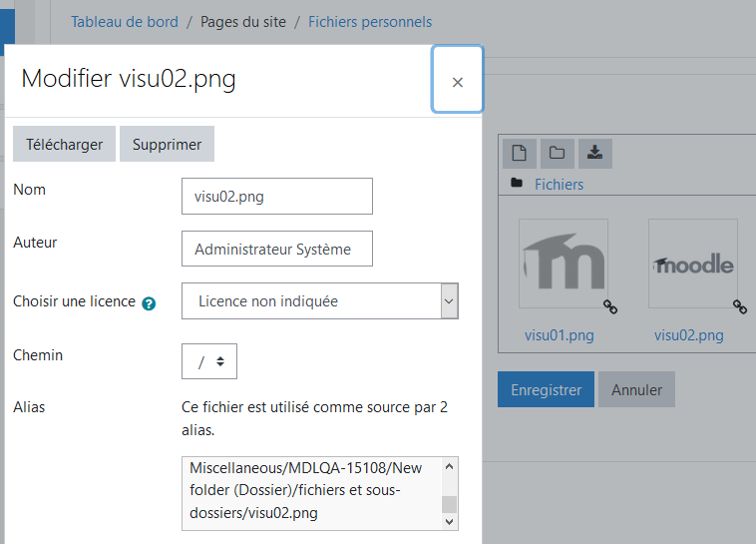Click the alias link icon on visu02.png
The width and height of the screenshot is (756, 544).
[x=740, y=307]
